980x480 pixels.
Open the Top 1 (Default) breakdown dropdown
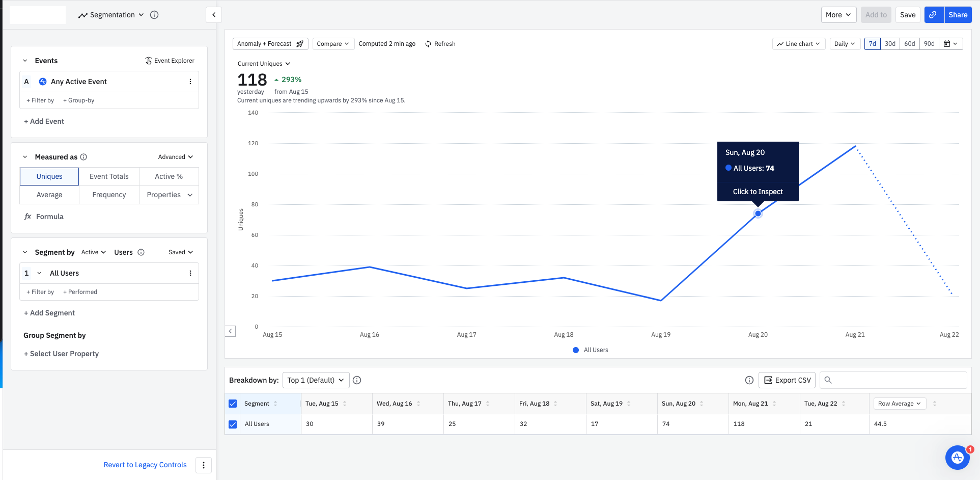[x=316, y=380]
